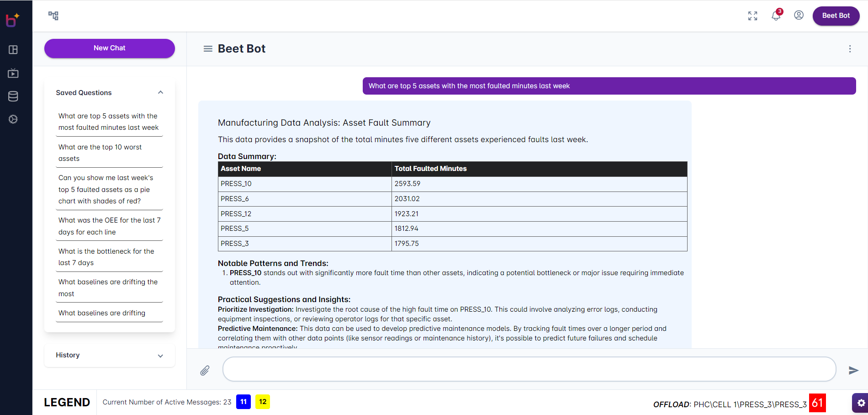
Task: Collapse the Saved Questions section
Action: 160,92
